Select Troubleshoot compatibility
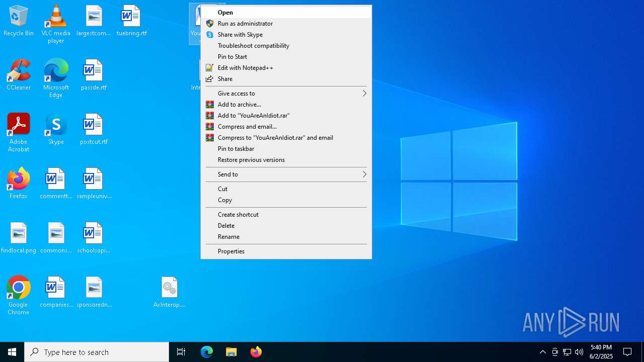The width and height of the screenshot is (644, 362). pos(286,46)
